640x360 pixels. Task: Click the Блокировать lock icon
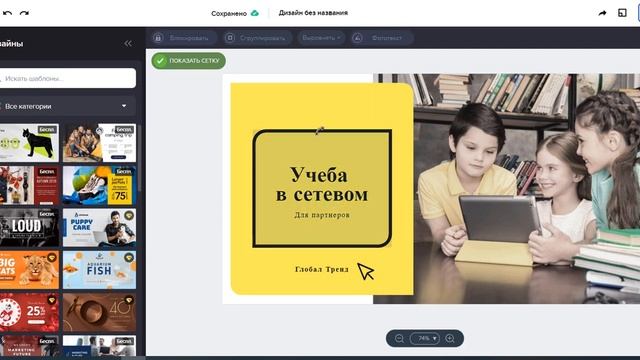(x=158, y=38)
